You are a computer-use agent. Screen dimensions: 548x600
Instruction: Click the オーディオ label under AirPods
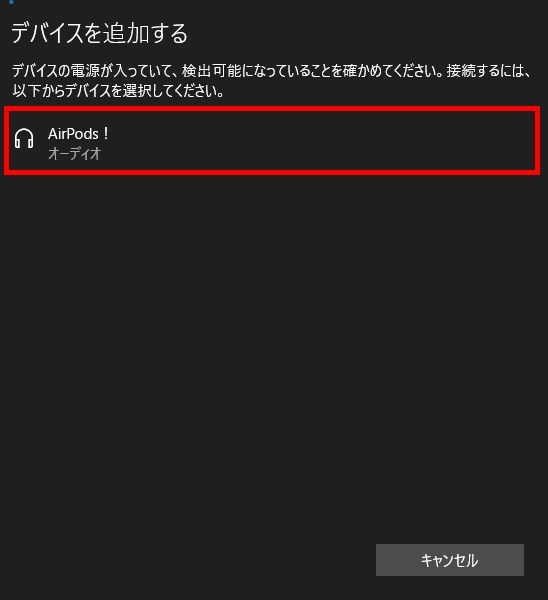(x=74, y=154)
